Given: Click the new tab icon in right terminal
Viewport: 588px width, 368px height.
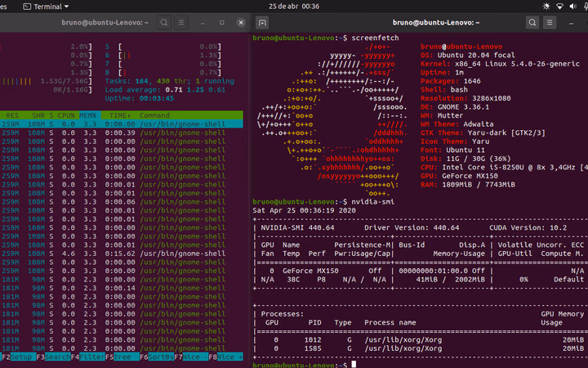Looking at the screenshot, I should [262, 23].
